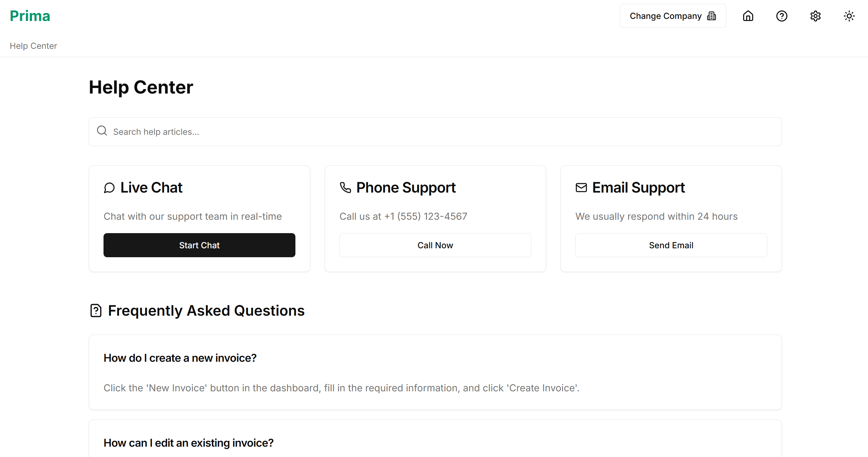Select the Help Center breadcrumb
This screenshot has height=457, width=868.
pos(33,46)
